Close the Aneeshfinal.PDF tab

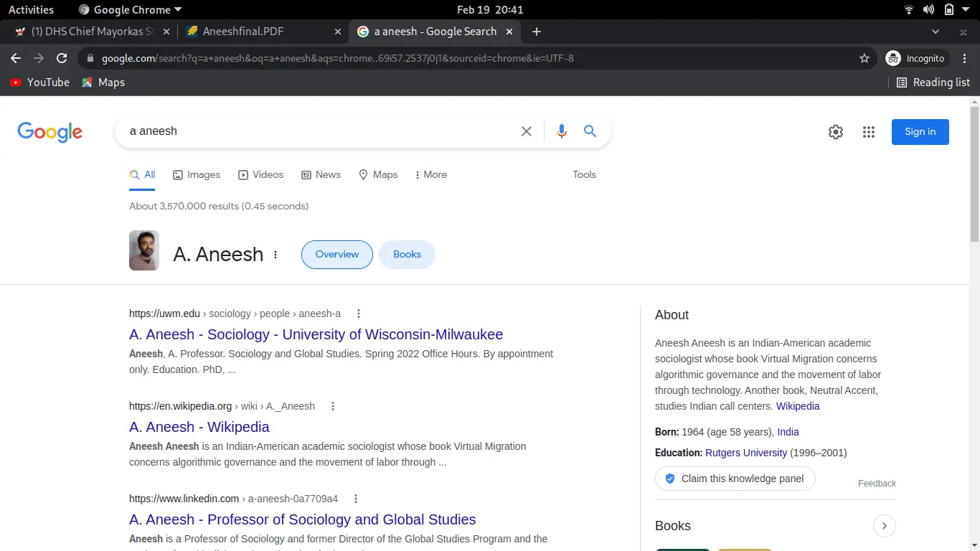pyautogui.click(x=338, y=32)
